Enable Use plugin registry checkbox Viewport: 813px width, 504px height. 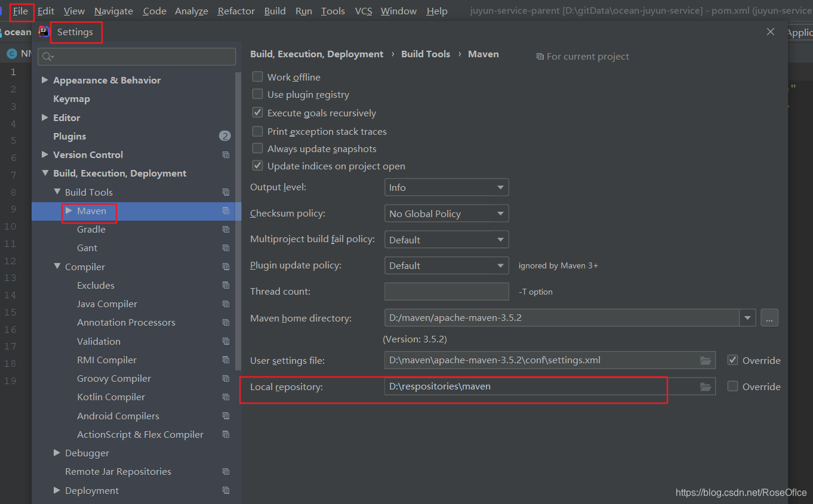tap(257, 94)
